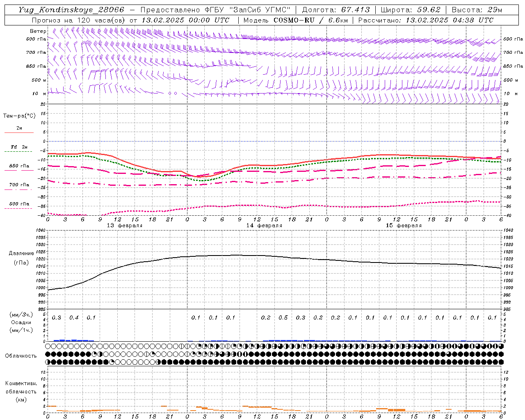Click the 0.4 precipitation value
Viewport: 525px width, 420px height.
(74, 317)
